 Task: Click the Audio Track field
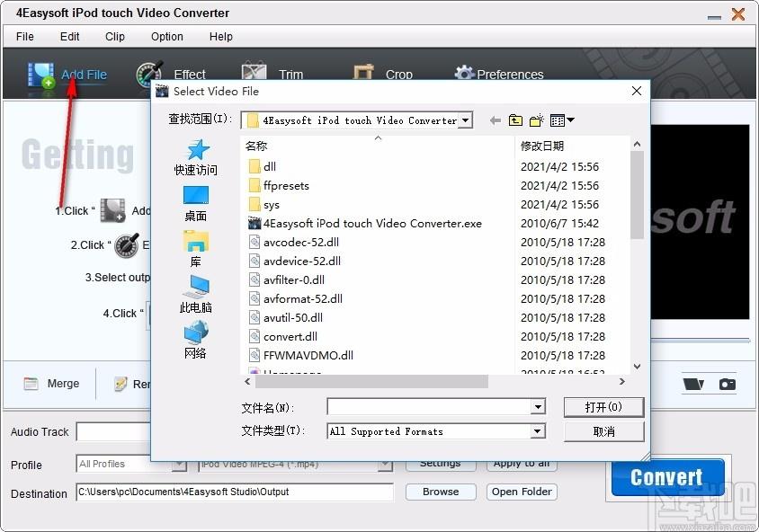click(114, 432)
